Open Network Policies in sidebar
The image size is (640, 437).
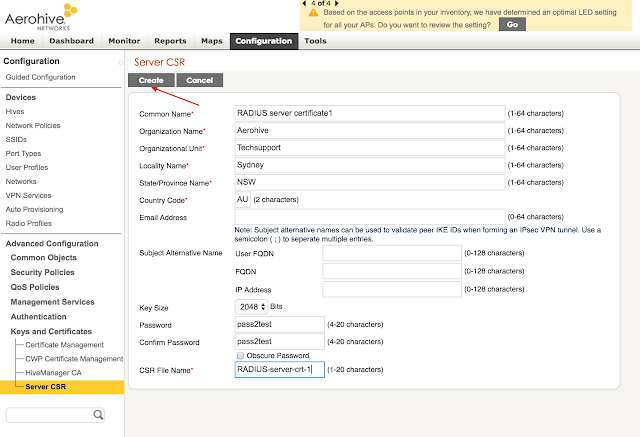tap(33, 125)
